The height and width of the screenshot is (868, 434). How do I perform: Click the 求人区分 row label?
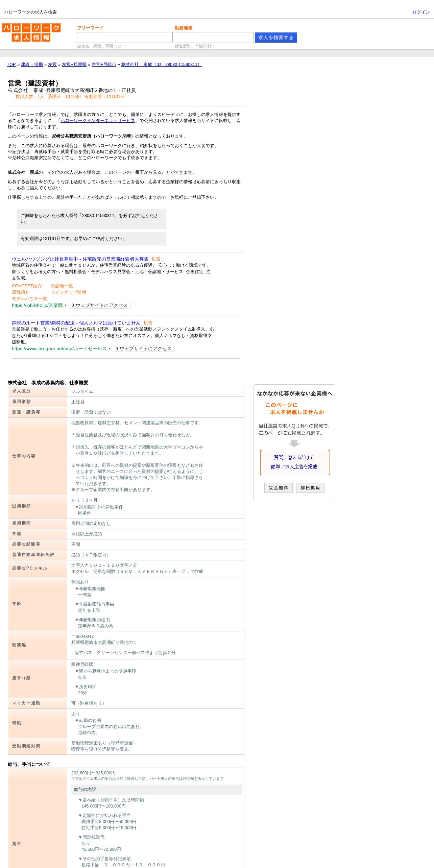click(x=21, y=391)
